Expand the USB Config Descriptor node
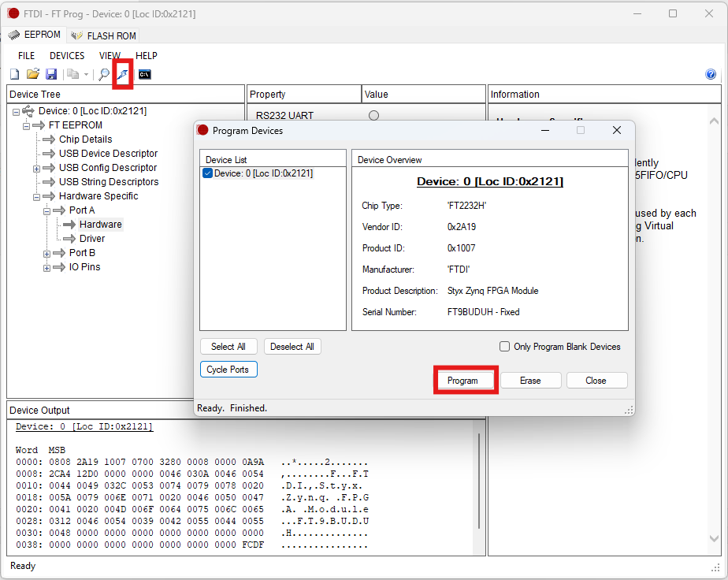This screenshot has width=728, height=580. click(36, 169)
